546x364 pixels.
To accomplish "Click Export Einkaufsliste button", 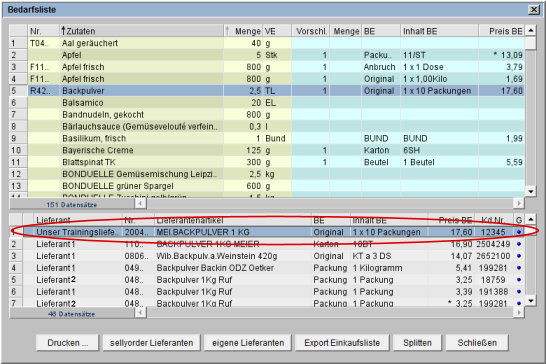I will [x=342, y=343].
